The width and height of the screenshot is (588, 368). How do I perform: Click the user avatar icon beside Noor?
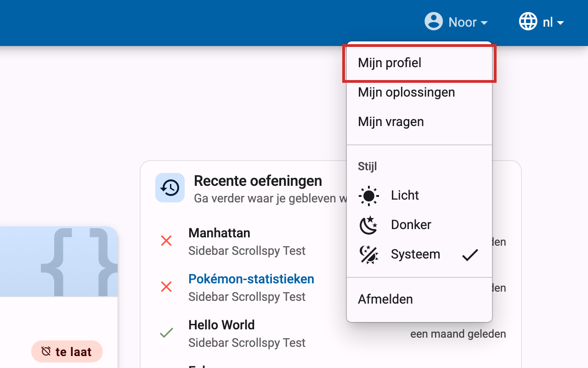(434, 22)
